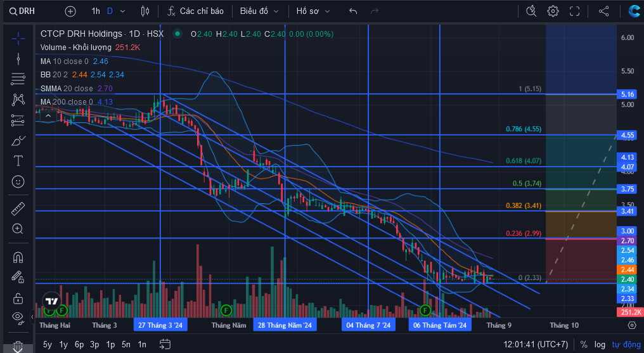Screen dimensions: 644x353
Task: Open the go to date calendar icon
Action: tap(165, 344)
